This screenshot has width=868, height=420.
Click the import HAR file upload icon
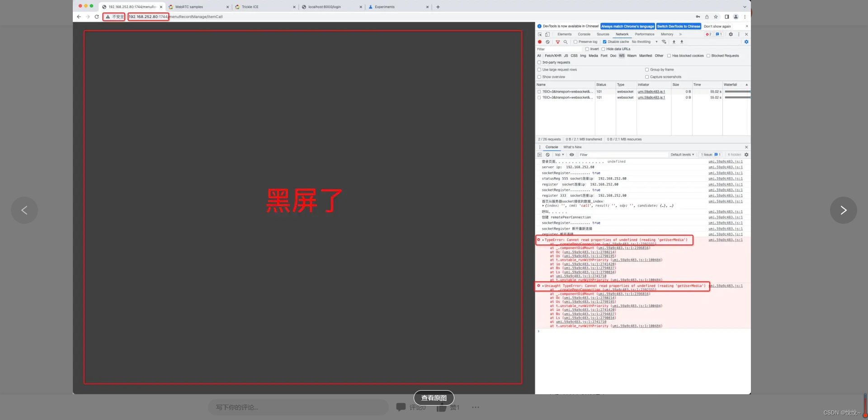(674, 42)
